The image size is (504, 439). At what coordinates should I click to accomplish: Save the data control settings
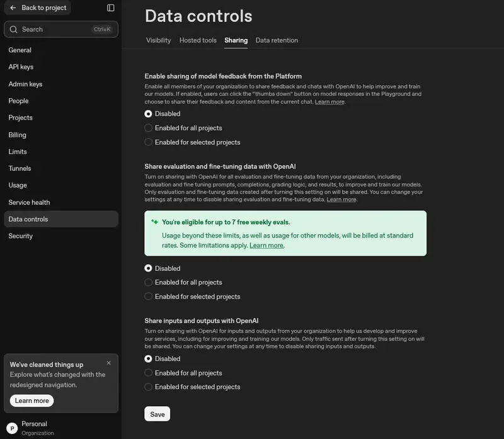point(157,414)
